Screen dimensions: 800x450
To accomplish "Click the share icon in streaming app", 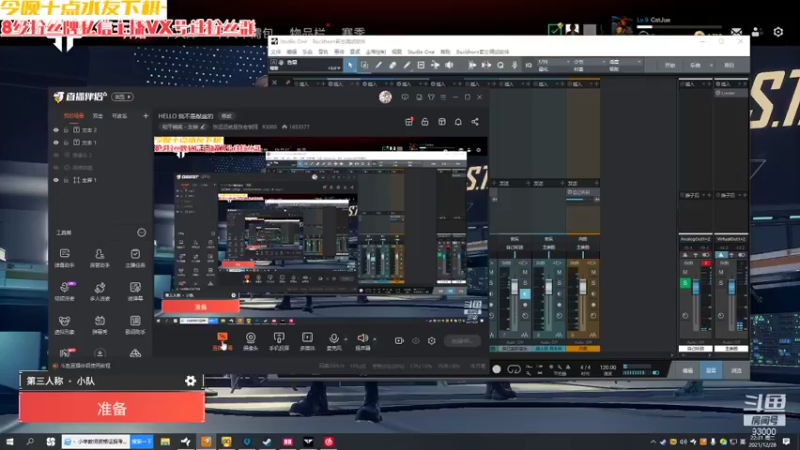I will (x=475, y=122).
